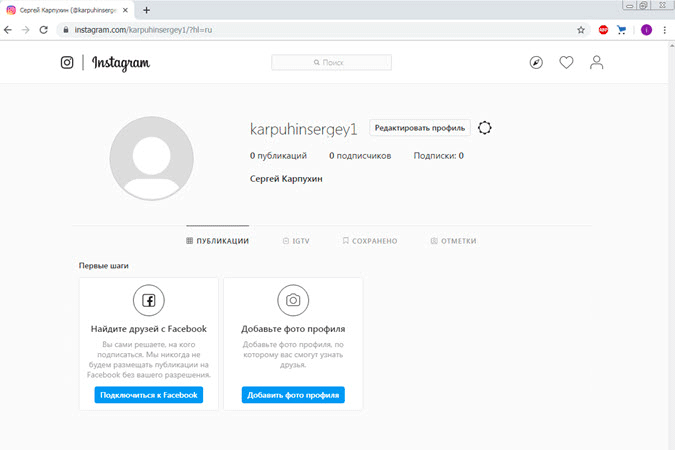Click the Подписки: 0 counter
Viewport: 675px width, 450px height.
(439, 156)
